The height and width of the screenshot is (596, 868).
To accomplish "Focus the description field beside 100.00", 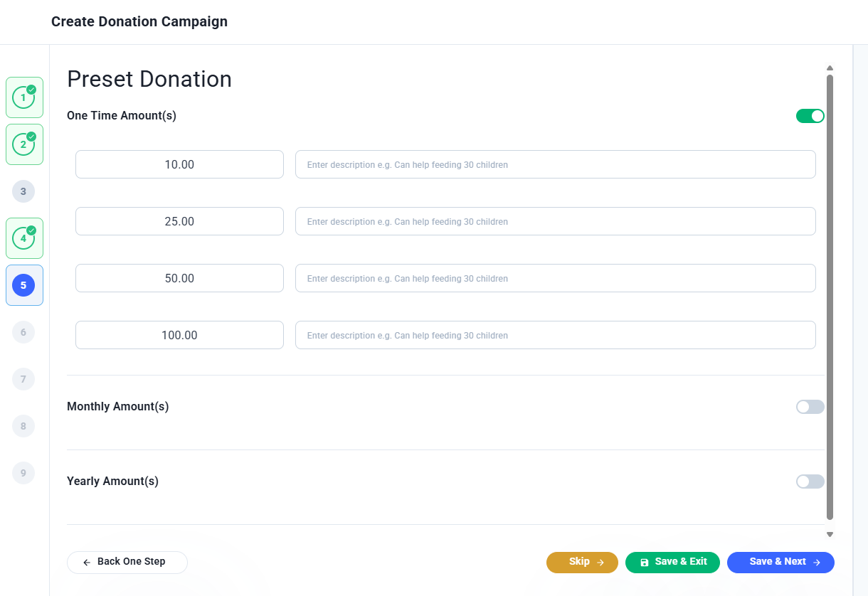I will click(x=556, y=335).
